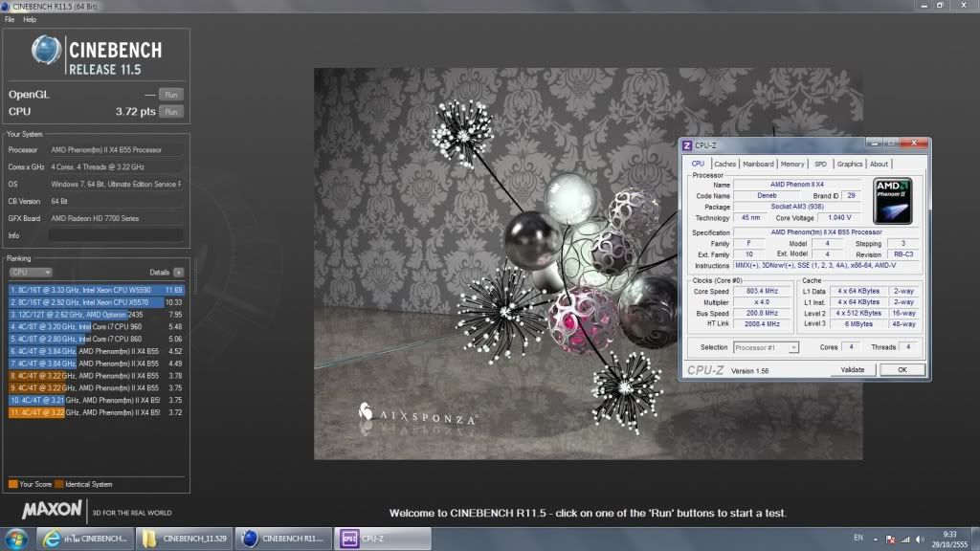
Task: Select the top ranking entry Intel Xeon W5590
Action: (x=96, y=289)
